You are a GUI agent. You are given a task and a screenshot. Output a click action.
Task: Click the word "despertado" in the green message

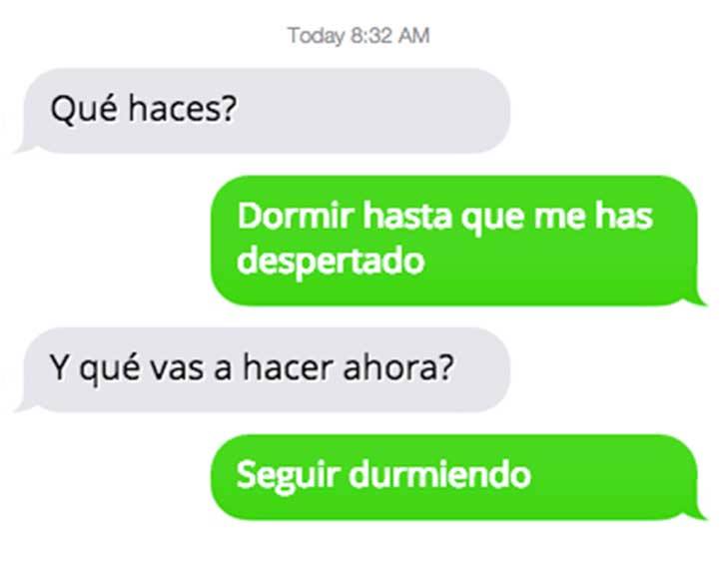[x=331, y=261]
